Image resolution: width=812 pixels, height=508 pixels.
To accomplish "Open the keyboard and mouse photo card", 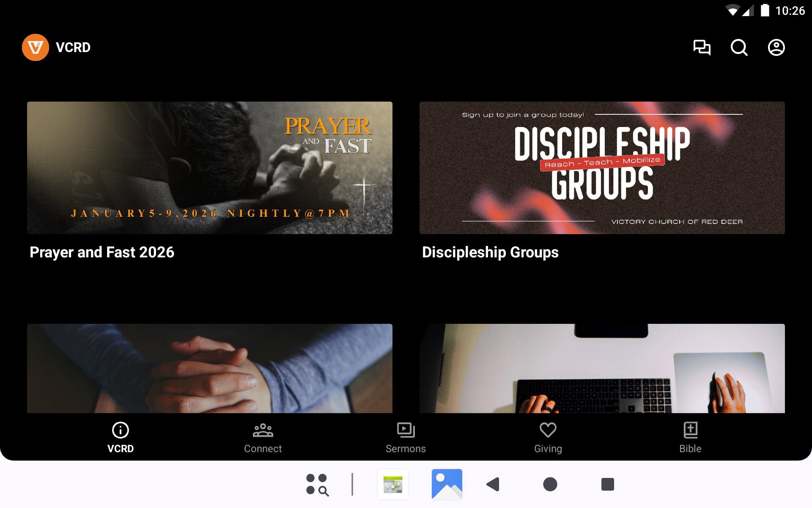I will point(602,368).
